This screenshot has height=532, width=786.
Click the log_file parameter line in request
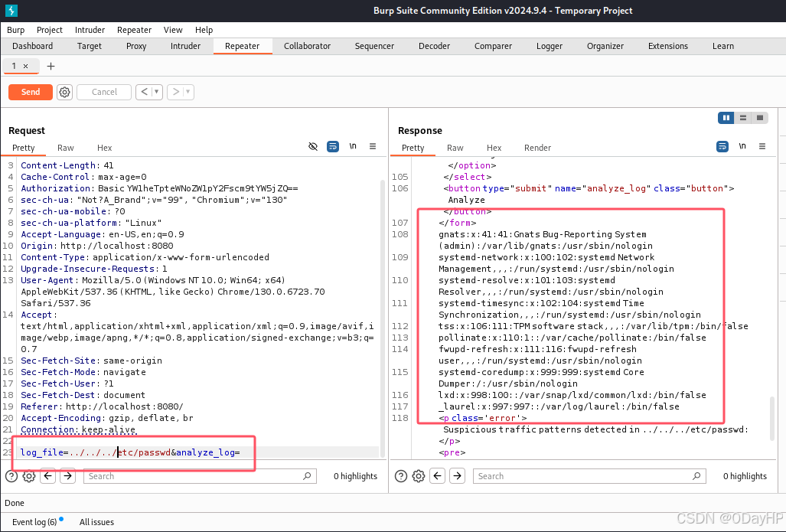point(130,452)
